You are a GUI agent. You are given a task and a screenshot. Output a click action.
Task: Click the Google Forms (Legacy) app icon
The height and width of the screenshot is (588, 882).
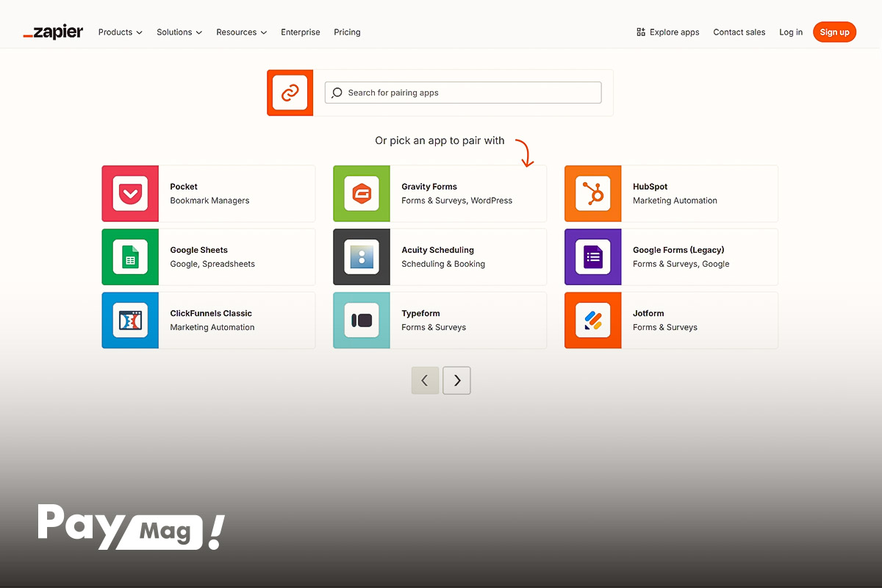[x=593, y=257]
